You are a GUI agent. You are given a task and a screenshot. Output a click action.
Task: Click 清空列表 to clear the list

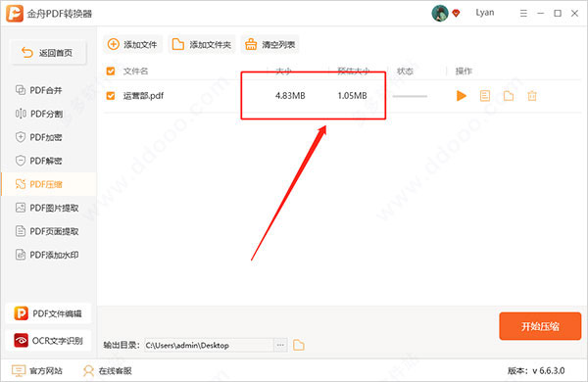(x=269, y=45)
